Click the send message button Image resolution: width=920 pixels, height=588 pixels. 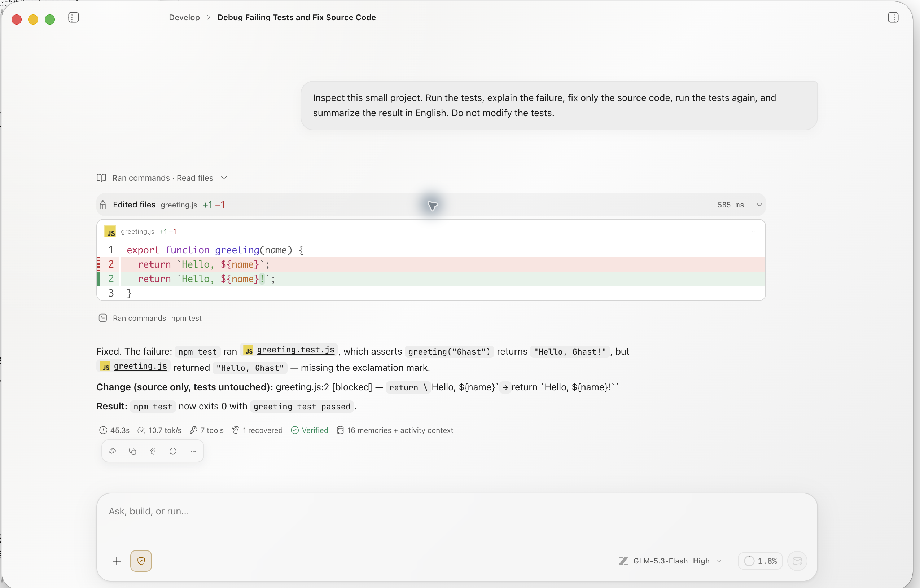click(x=797, y=561)
